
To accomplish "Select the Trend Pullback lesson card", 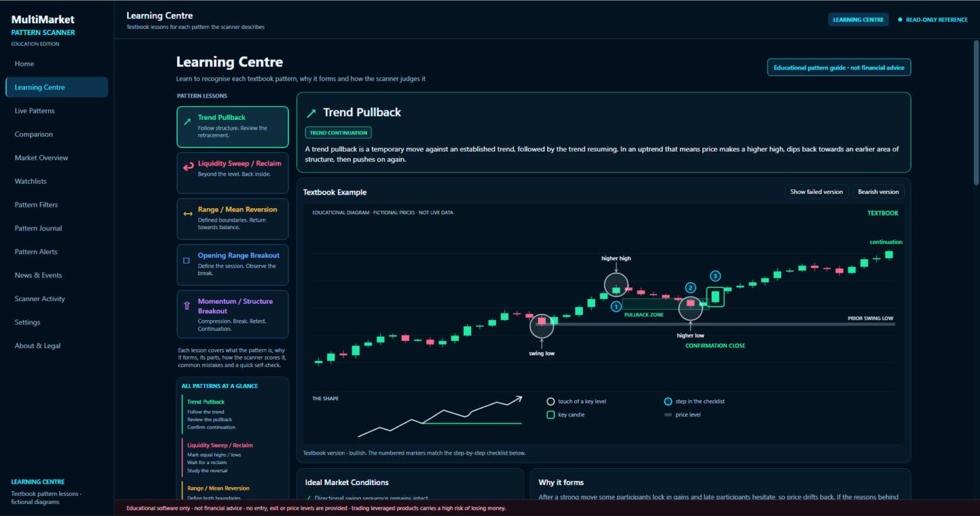I will [x=233, y=127].
